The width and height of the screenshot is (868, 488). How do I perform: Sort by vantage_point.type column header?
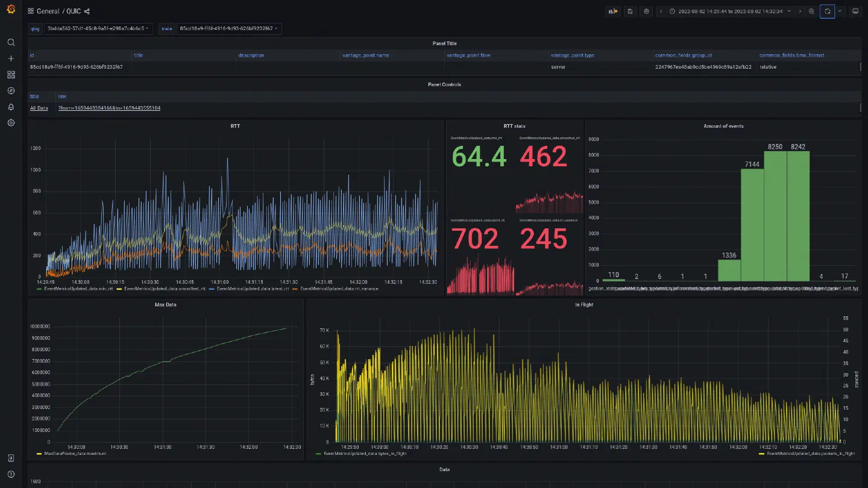pos(573,55)
